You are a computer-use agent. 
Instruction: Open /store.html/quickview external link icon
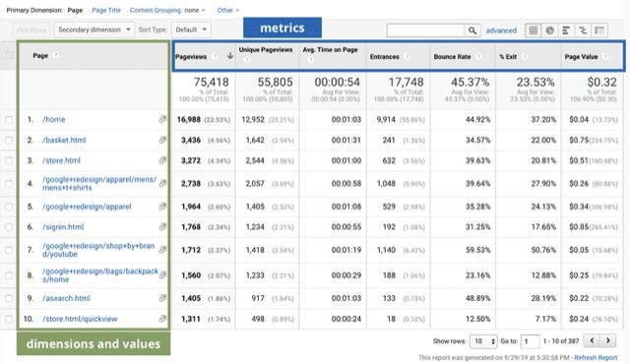[x=162, y=318]
